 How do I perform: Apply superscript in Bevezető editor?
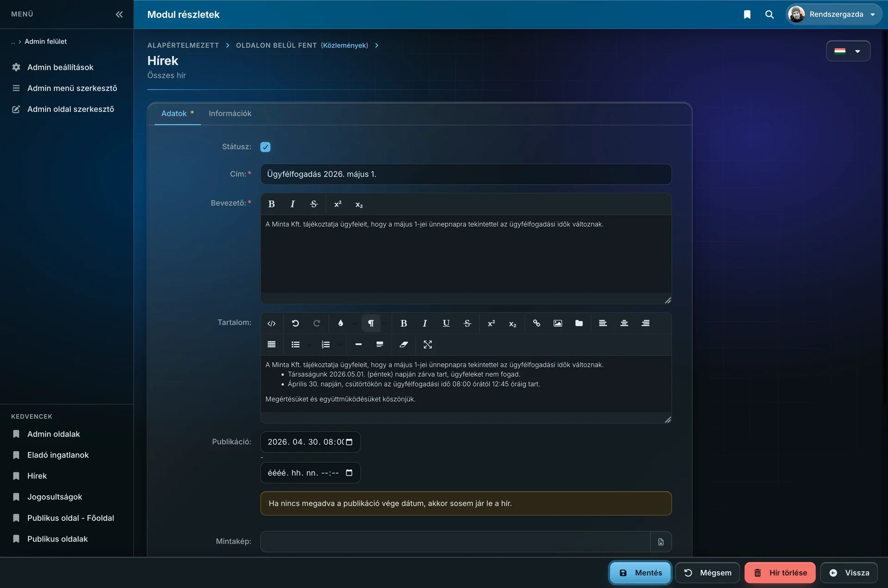[338, 204]
